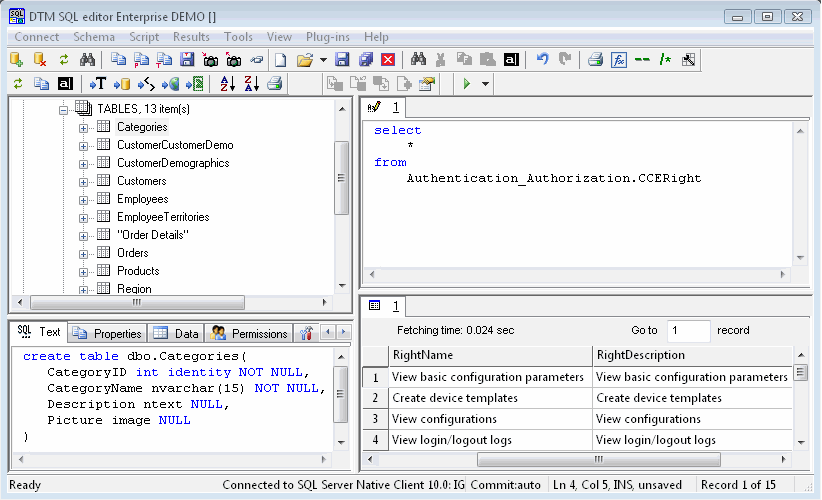Viewport: 822px width, 500px height.
Task: Click the new blank document icon
Action: (281, 60)
